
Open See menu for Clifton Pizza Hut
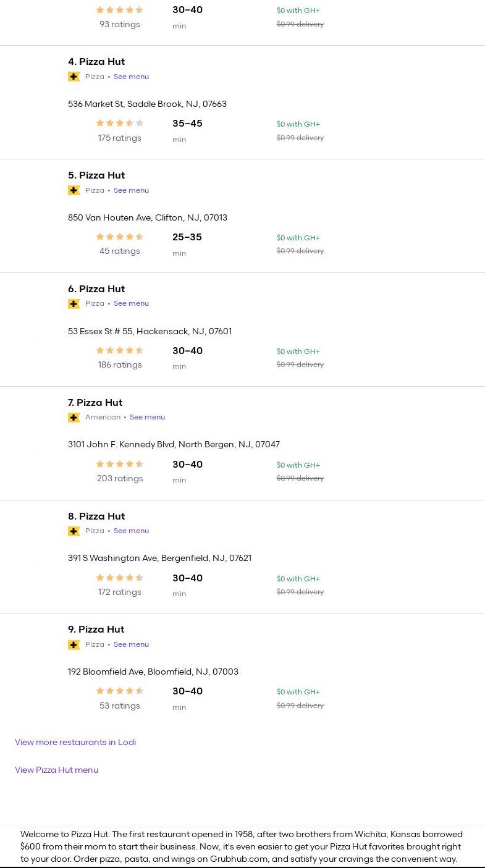click(x=131, y=190)
